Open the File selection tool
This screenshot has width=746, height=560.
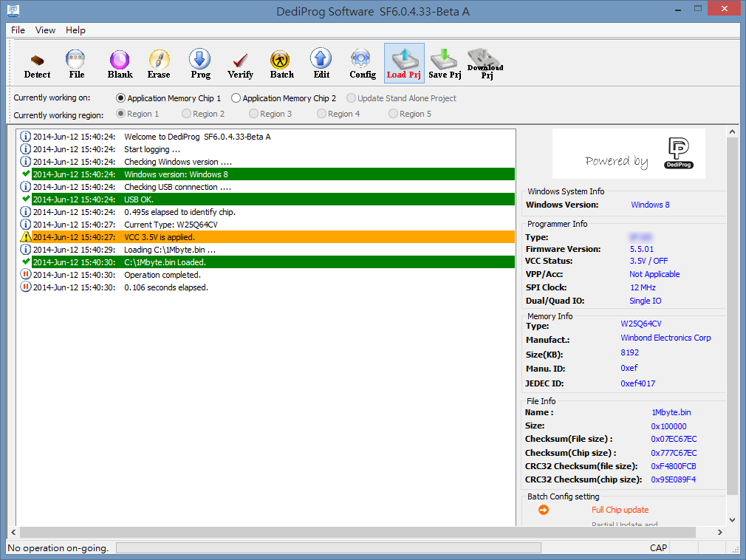[x=76, y=64]
